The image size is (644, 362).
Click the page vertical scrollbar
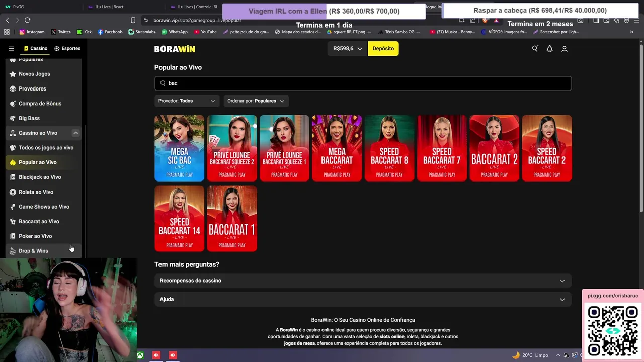coord(640,128)
